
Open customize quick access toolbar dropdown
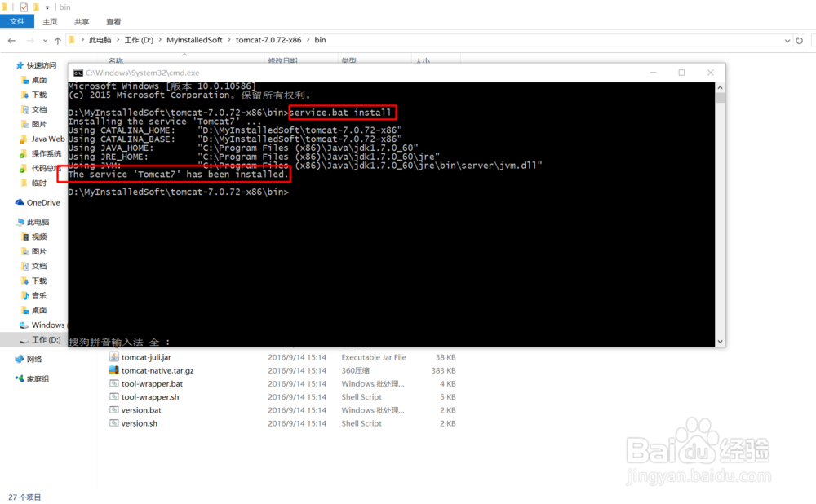pos(47,7)
